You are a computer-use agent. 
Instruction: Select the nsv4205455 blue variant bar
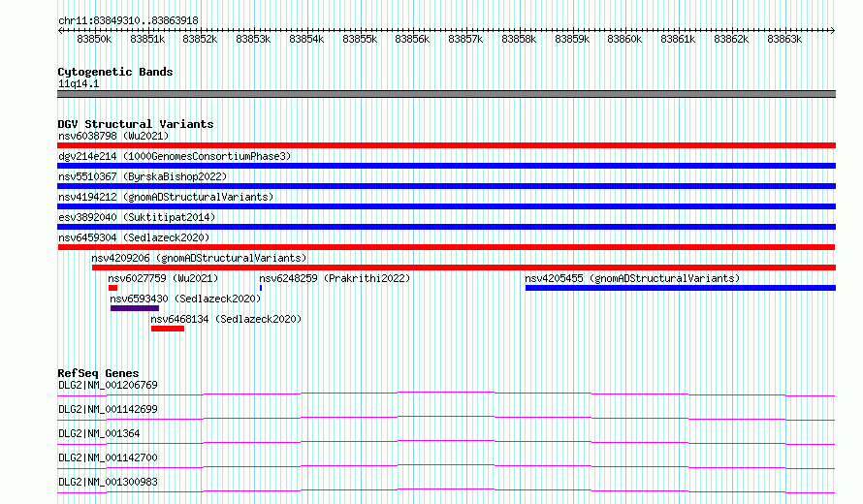pos(681,288)
